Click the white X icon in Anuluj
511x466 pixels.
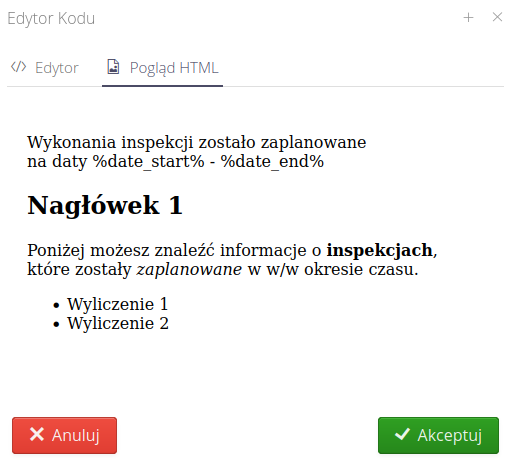[x=37, y=435]
